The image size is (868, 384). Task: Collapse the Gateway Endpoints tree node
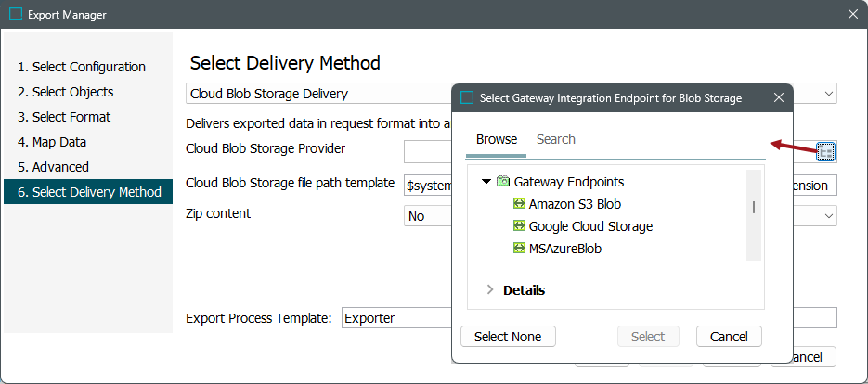point(486,182)
